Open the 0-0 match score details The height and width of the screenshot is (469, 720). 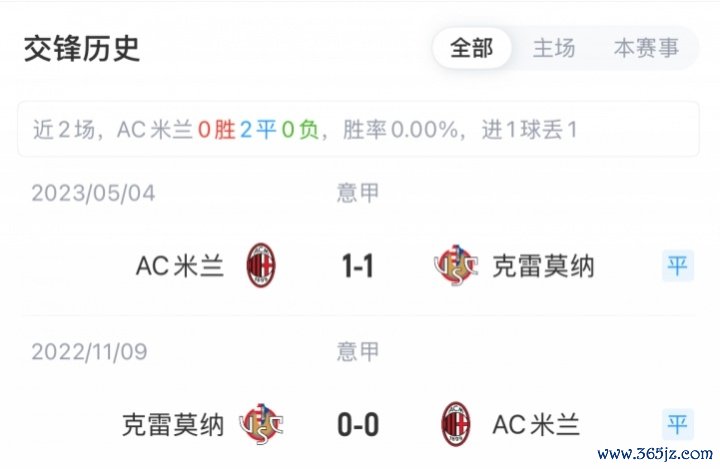[x=358, y=424]
